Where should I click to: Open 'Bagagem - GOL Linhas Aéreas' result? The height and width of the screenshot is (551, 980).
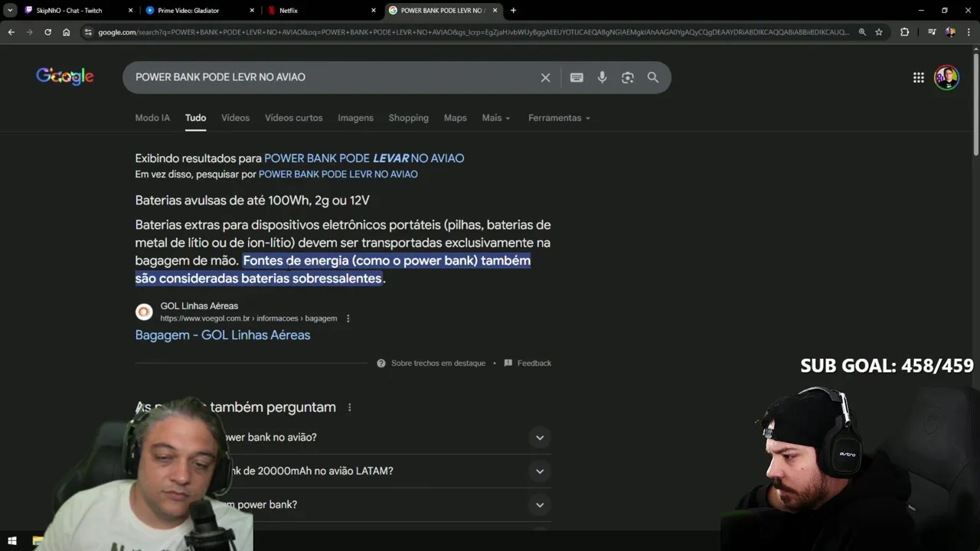tap(223, 335)
